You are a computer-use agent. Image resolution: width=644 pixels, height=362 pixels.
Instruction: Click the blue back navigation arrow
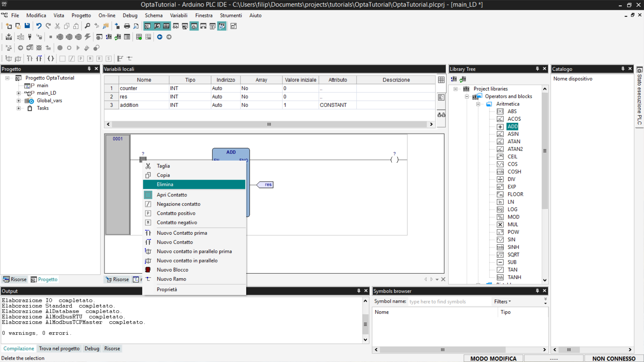[160, 37]
